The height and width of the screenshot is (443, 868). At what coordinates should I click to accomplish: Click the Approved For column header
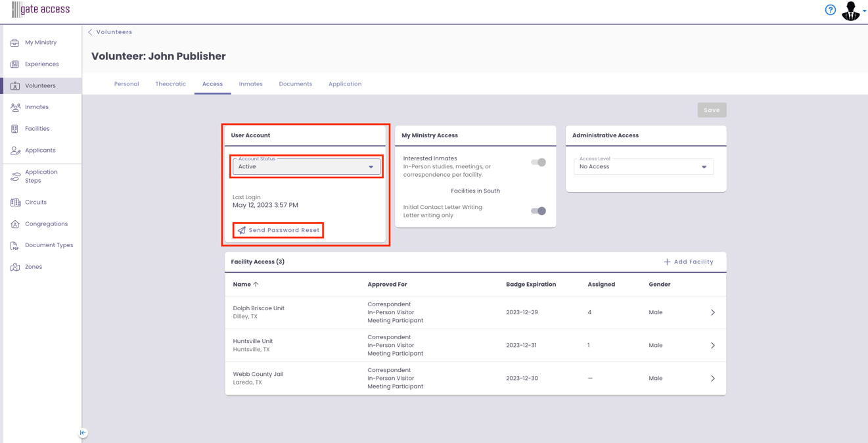(x=387, y=285)
